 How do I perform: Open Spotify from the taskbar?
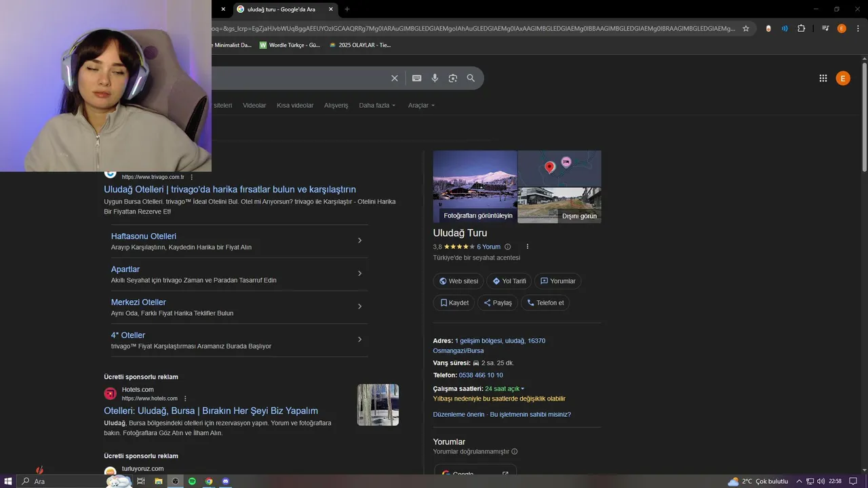pyautogui.click(x=192, y=481)
